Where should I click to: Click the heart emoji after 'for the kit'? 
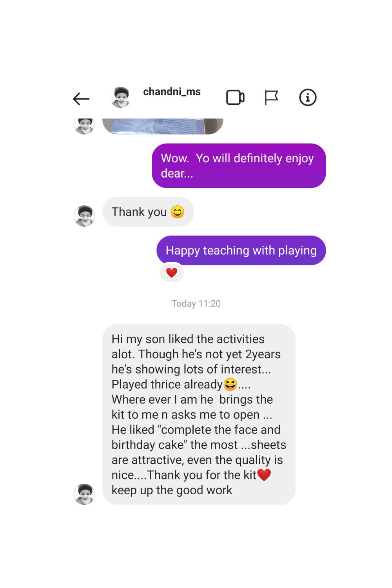coord(264,475)
